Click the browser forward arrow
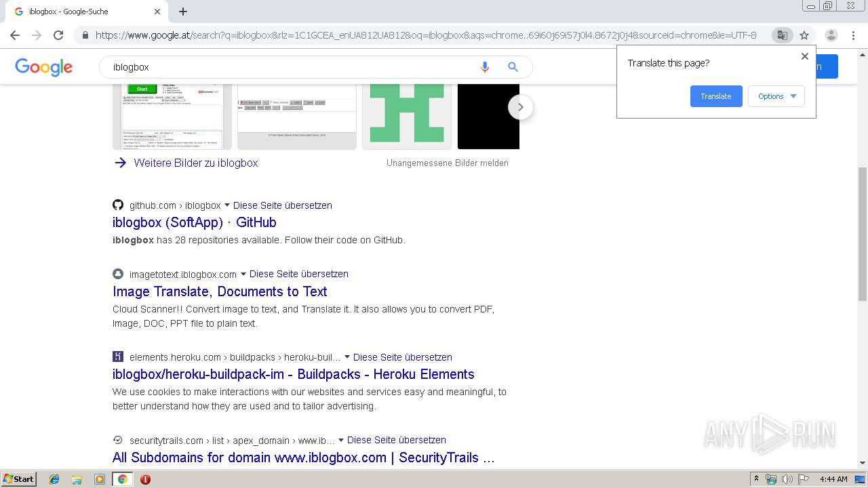Viewport: 868px width, 488px height. point(37,35)
